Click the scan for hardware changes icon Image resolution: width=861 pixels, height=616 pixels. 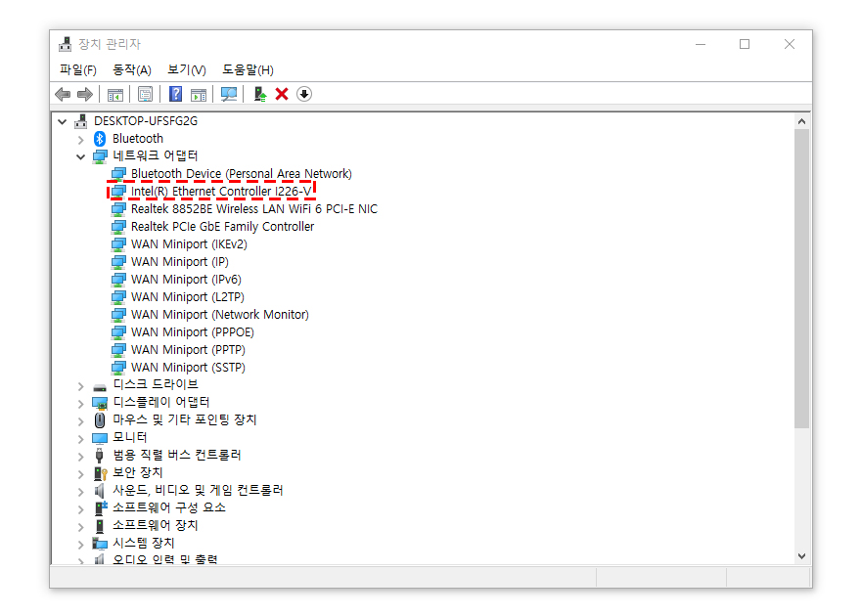coord(228,94)
